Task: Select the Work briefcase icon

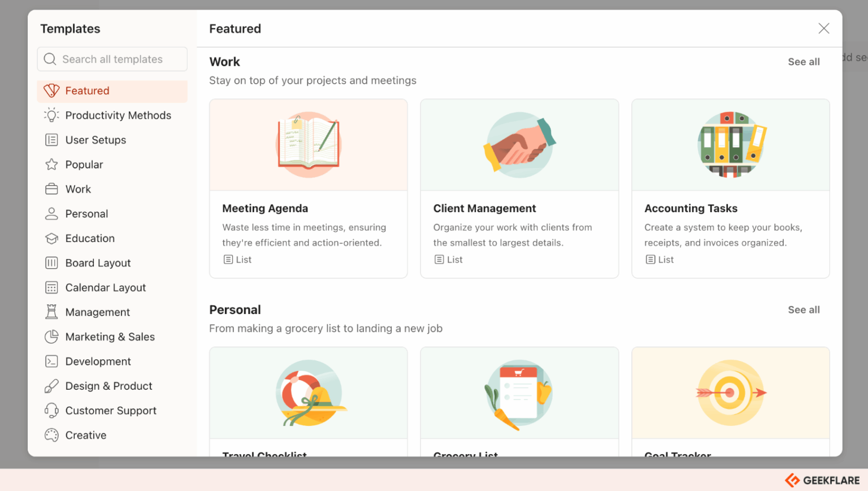Action: tap(51, 189)
